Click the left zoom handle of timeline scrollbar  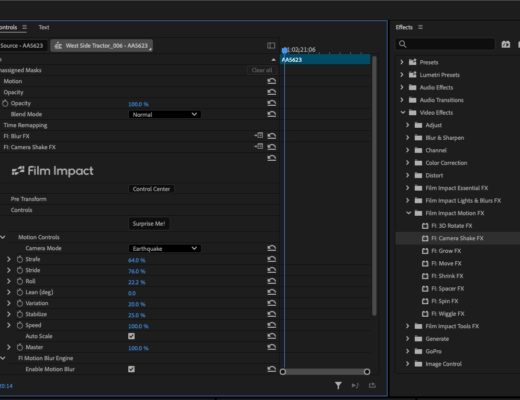(283, 372)
